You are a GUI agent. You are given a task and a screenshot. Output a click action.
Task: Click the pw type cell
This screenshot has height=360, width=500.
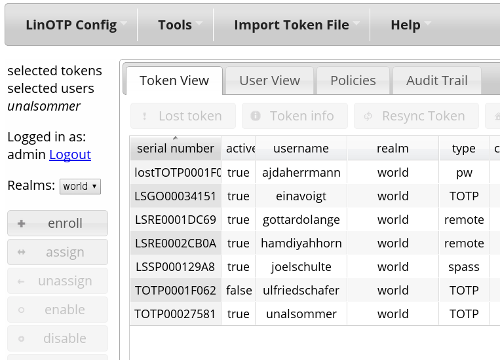point(464,173)
